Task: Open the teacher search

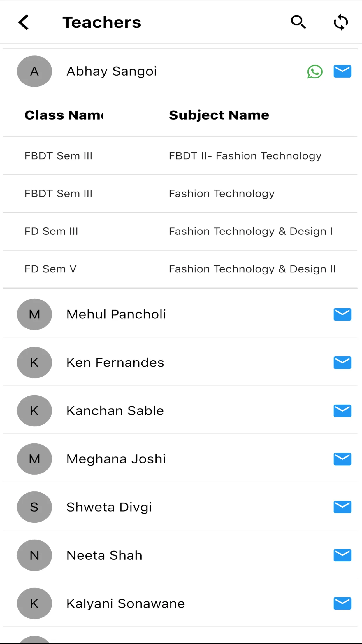Action: [x=298, y=22]
